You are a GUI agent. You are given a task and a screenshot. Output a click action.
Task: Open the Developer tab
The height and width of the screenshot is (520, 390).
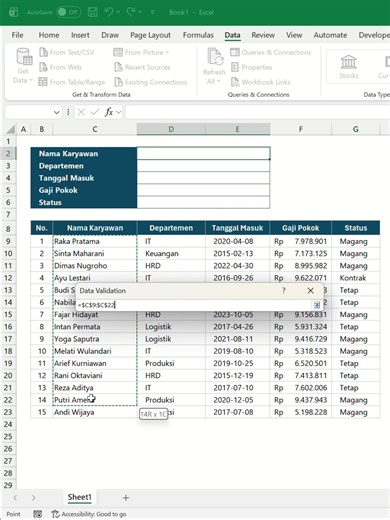pos(374,35)
